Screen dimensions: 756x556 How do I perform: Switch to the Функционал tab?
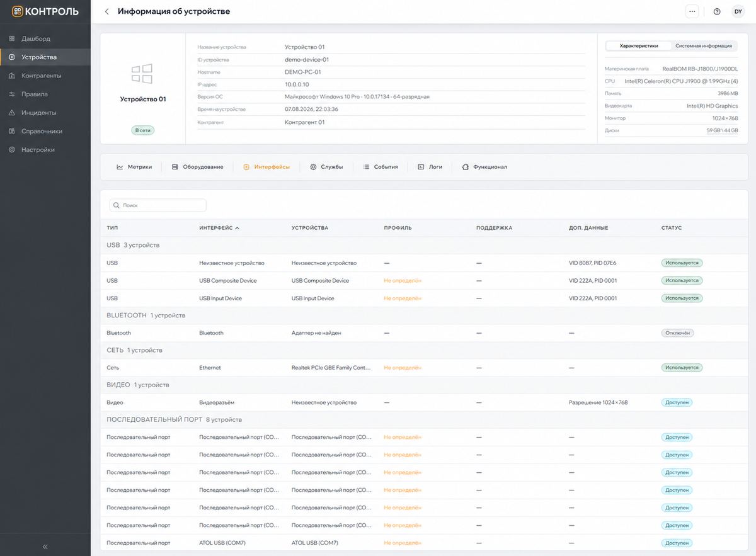point(484,167)
